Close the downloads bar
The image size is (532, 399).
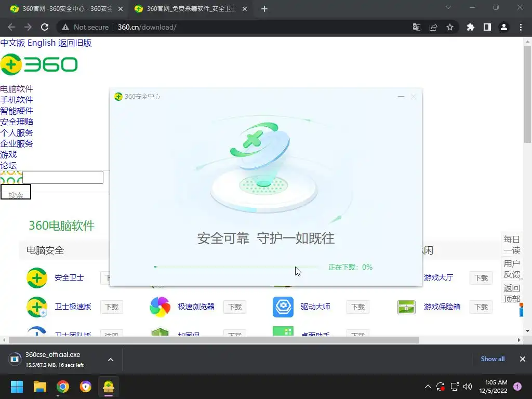(523, 359)
